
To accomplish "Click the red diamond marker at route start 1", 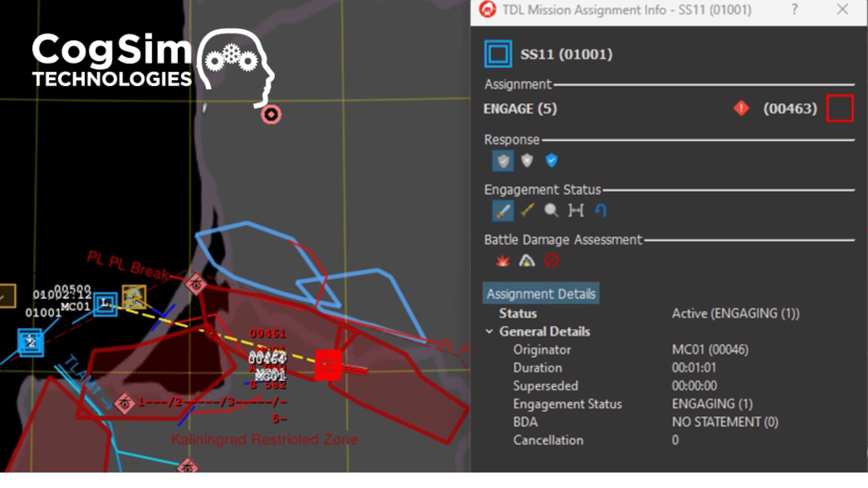I will click(124, 403).
